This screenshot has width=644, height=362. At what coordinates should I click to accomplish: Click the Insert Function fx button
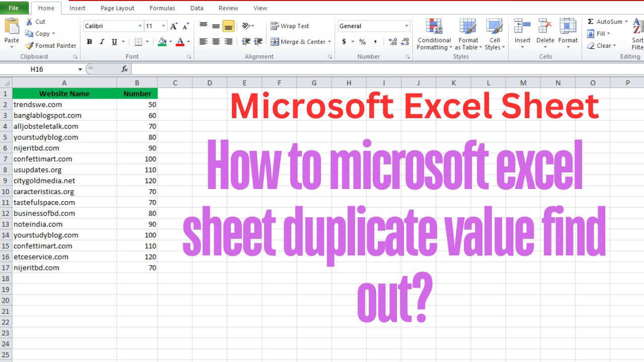tap(124, 69)
